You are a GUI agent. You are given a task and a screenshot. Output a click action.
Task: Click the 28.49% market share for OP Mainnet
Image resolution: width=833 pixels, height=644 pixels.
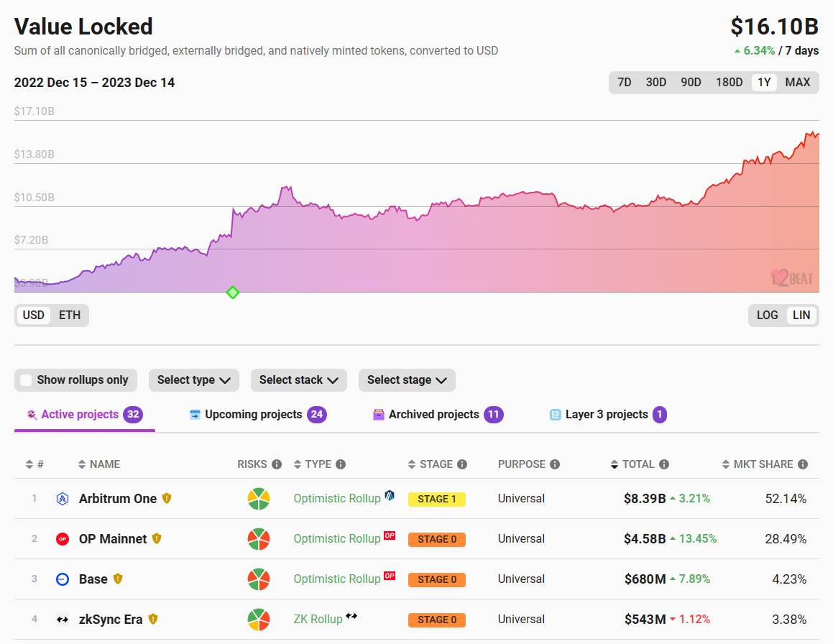(x=786, y=539)
